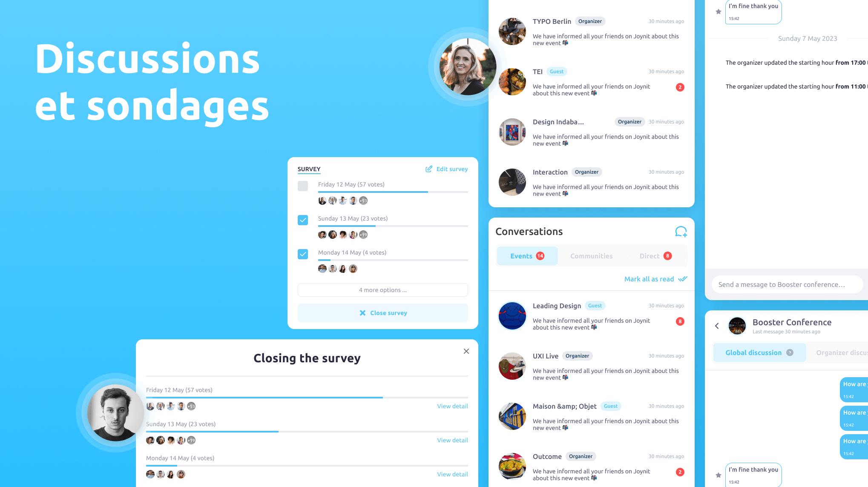Screen dimensions: 868x487
Task: Toggle Friday 12 May checkbox option
Action: point(303,186)
